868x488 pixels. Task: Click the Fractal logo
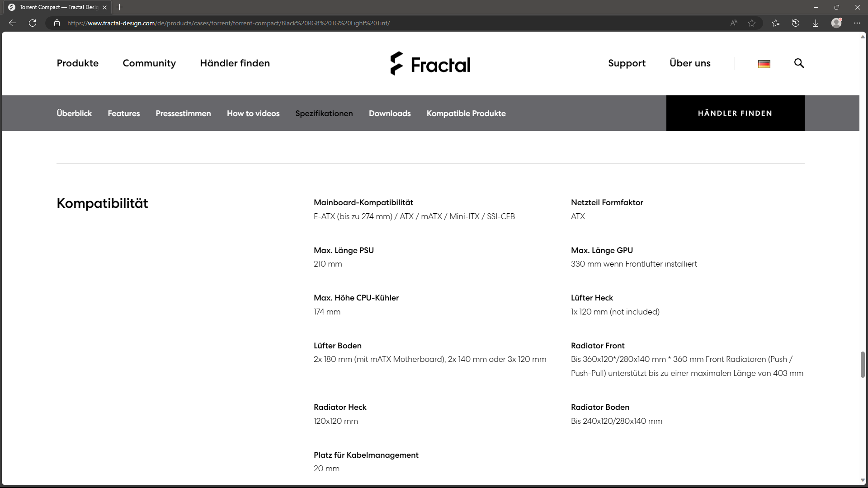coord(430,64)
